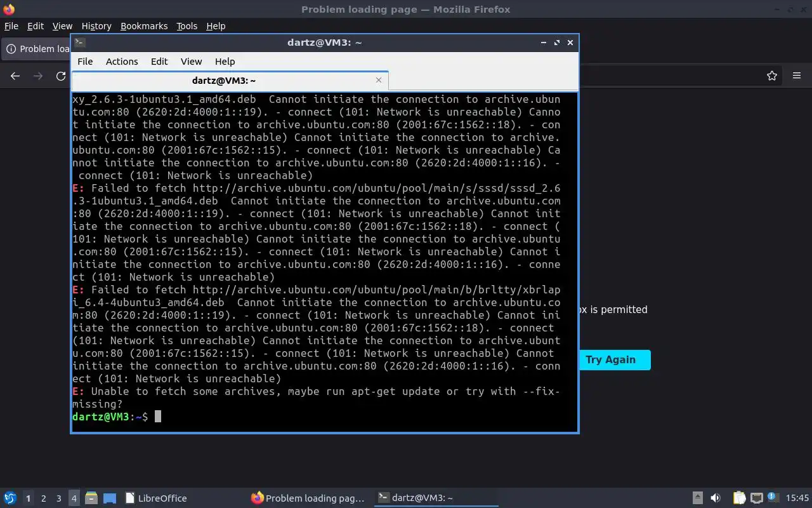Close the terminal window
Screen dimensions: 812x508
(570, 43)
